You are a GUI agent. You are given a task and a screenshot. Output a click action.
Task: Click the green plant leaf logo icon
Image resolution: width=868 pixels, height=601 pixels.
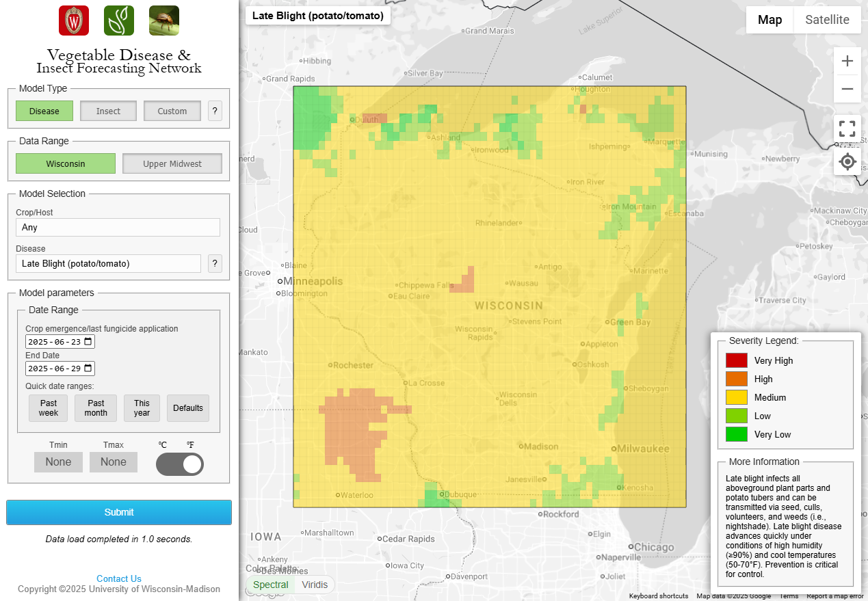tap(119, 21)
